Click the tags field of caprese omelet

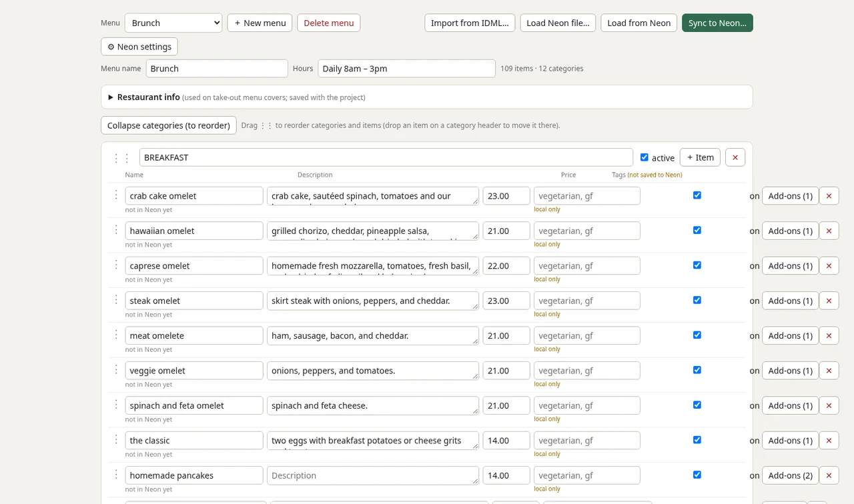(x=587, y=266)
